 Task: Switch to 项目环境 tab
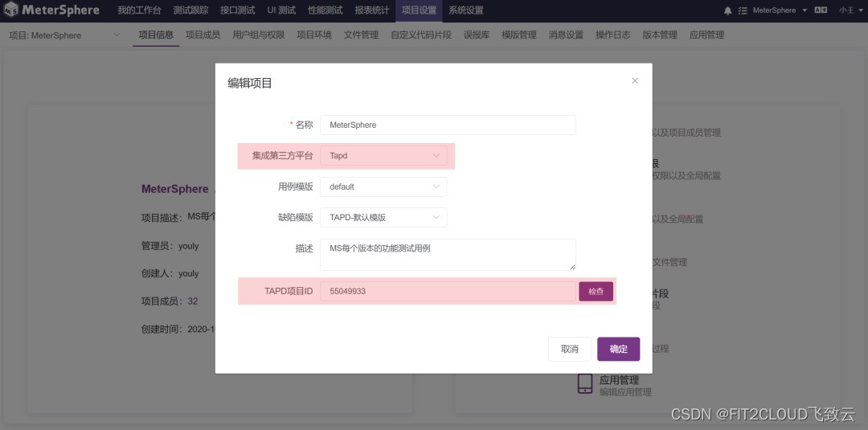[x=314, y=35]
